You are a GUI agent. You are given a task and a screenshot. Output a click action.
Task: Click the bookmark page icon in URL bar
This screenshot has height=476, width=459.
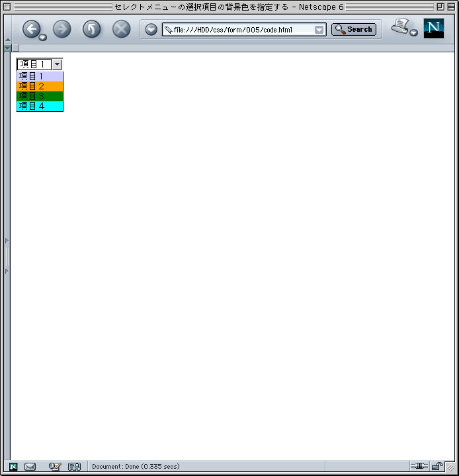(x=169, y=29)
